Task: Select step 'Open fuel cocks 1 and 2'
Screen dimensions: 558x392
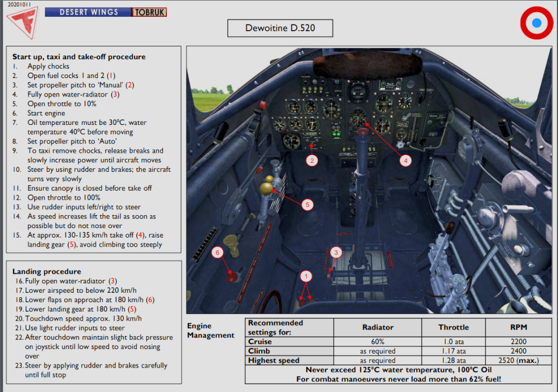Action: [64, 75]
